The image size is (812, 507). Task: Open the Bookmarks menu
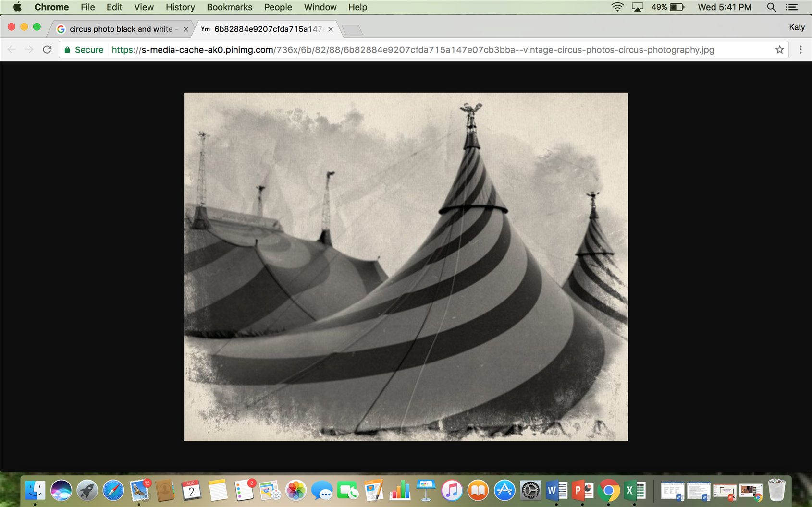(229, 7)
